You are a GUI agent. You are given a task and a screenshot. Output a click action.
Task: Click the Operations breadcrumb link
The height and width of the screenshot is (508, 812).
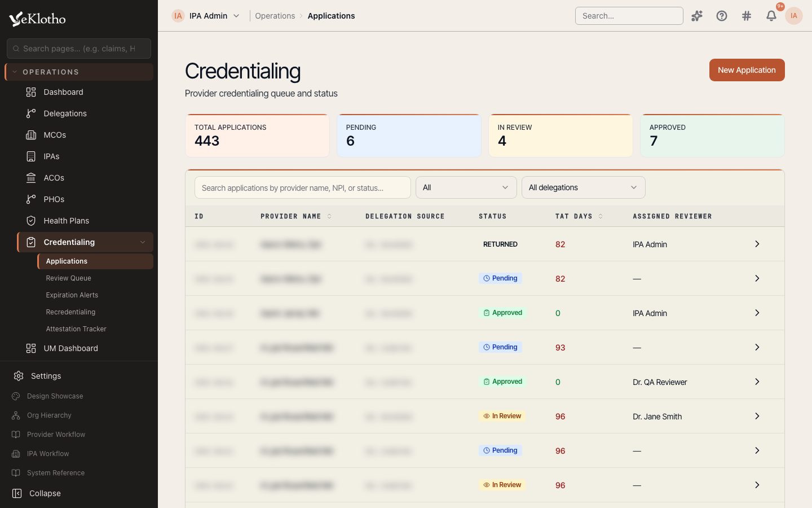pyautogui.click(x=275, y=16)
